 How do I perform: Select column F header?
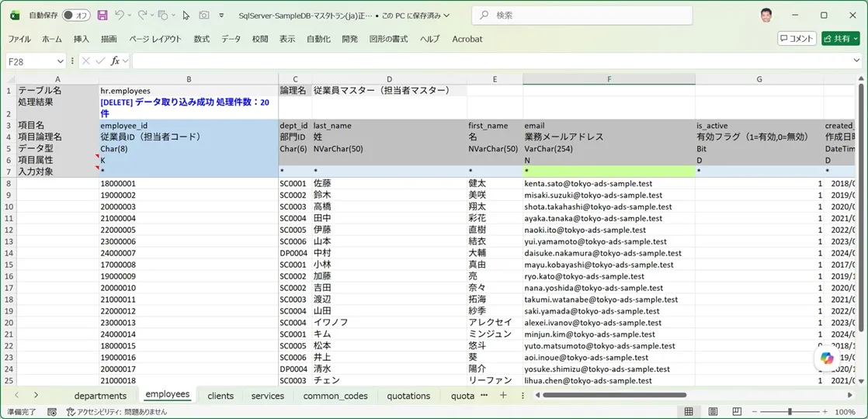pos(609,79)
